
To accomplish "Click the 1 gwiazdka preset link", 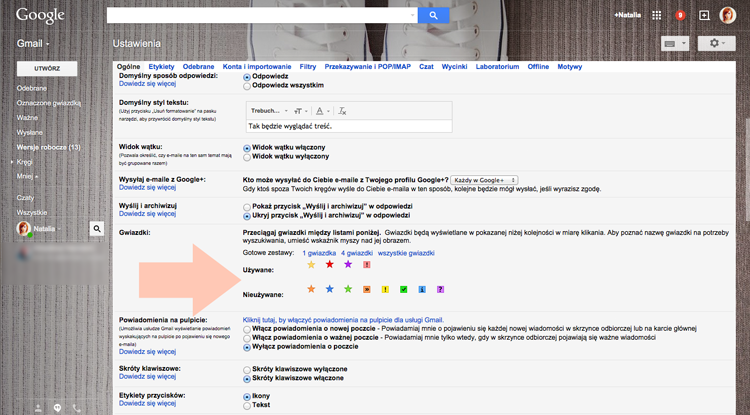I will 319,253.
